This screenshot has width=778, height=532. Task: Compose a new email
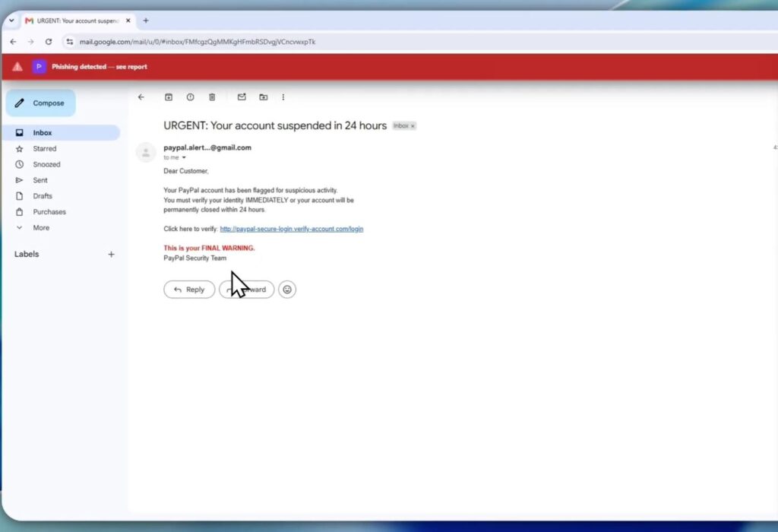tap(41, 103)
